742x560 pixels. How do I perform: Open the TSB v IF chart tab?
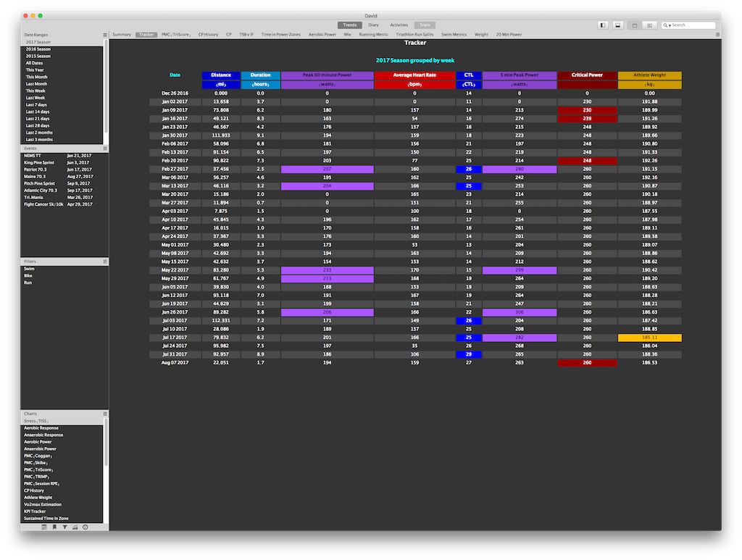(x=246, y=35)
